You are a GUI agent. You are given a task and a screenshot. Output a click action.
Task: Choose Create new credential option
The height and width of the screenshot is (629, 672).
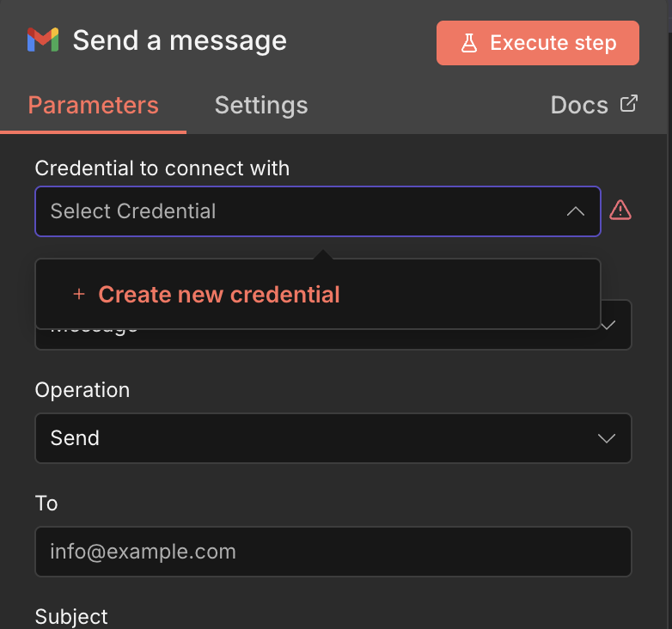[219, 294]
